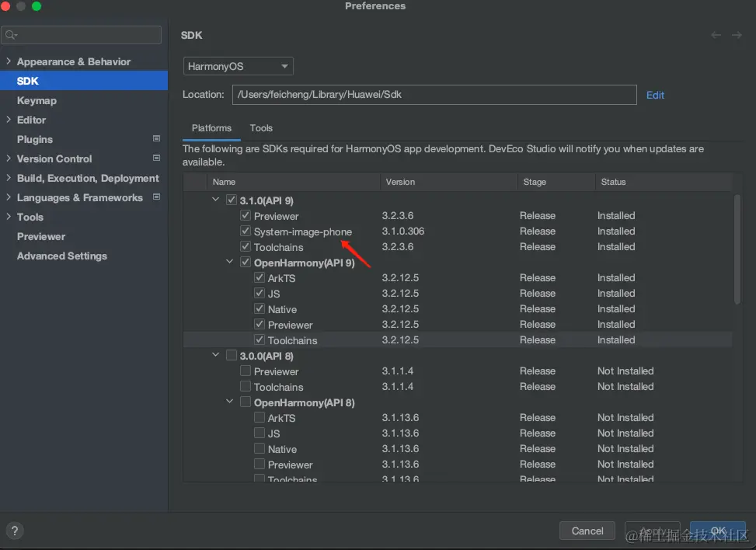Enable the 3.0.0(API 8) checkbox
The image size is (756, 550).
(x=232, y=356)
